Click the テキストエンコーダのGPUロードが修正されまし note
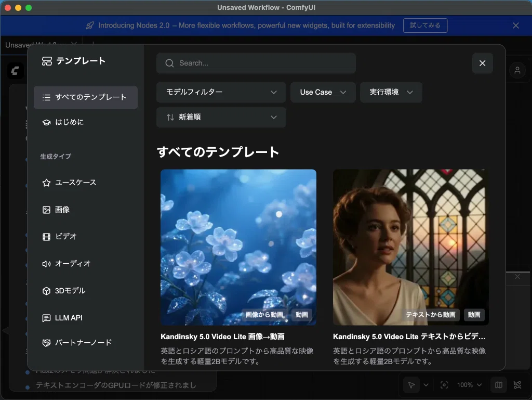 116,385
